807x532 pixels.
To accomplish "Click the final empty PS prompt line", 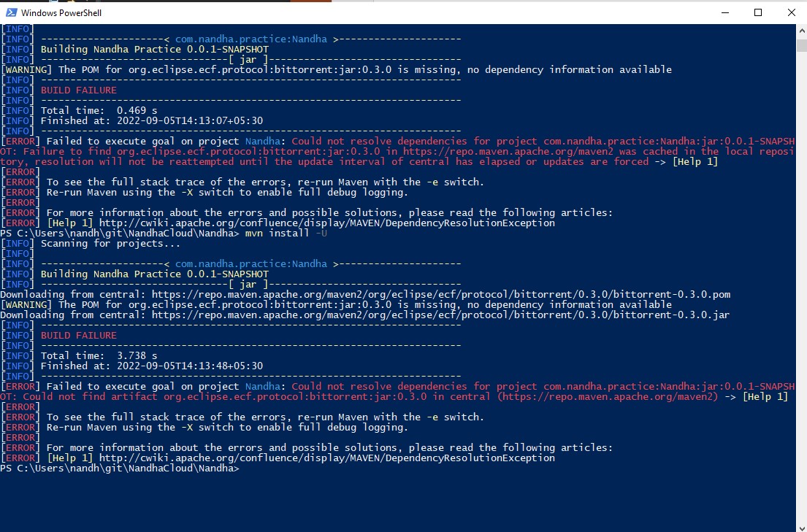I will pos(120,469).
